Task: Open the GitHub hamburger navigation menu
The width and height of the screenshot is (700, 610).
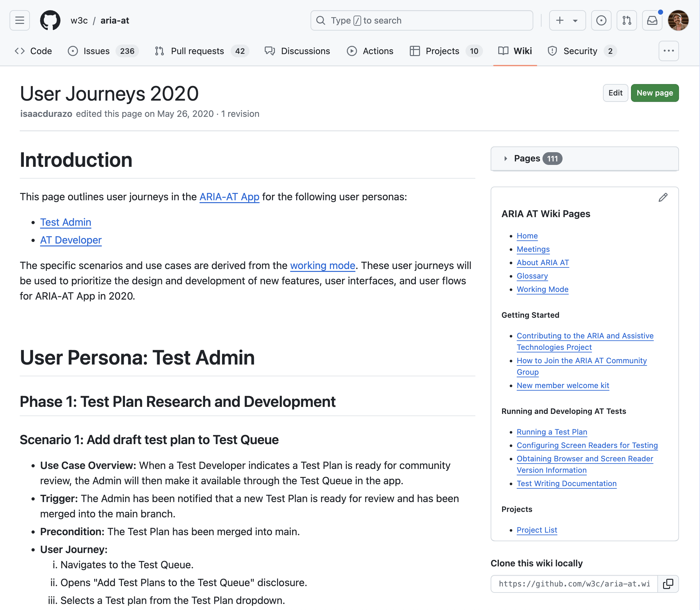Action: click(19, 20)
